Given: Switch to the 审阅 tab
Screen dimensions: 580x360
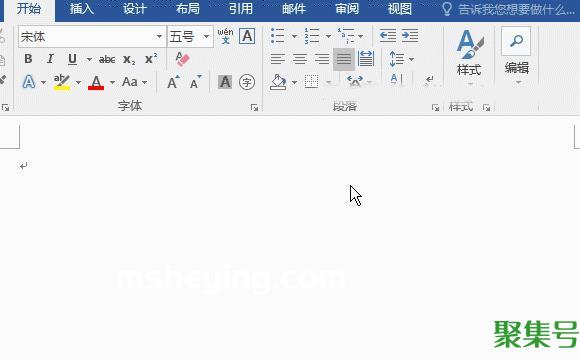Looking at the screenshot, I should point(347,9).
